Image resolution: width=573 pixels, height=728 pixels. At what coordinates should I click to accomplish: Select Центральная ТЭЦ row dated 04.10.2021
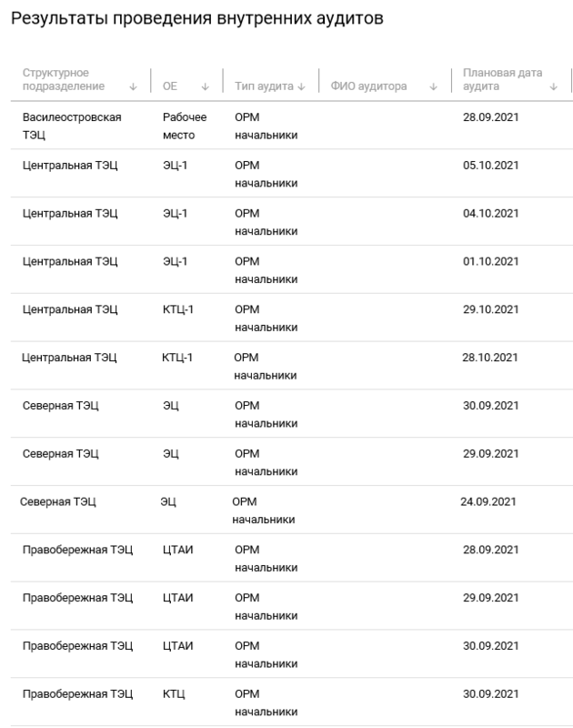click(292, 221)
